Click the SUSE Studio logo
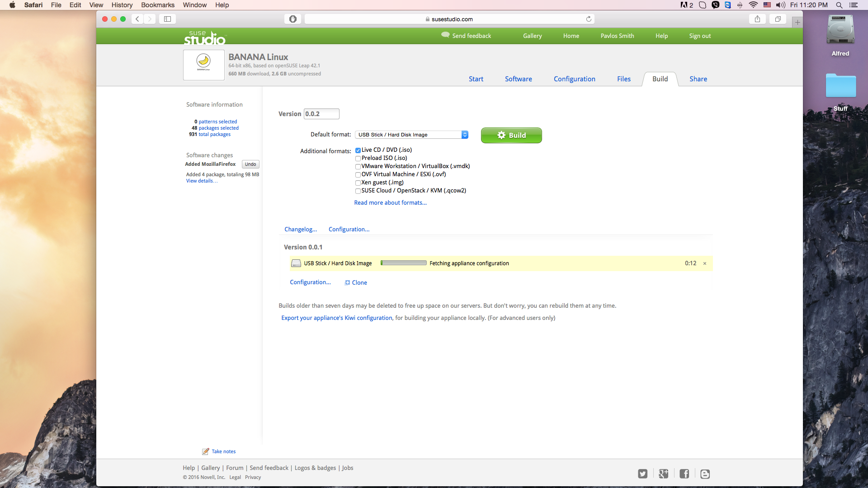 tap(204, 37)
